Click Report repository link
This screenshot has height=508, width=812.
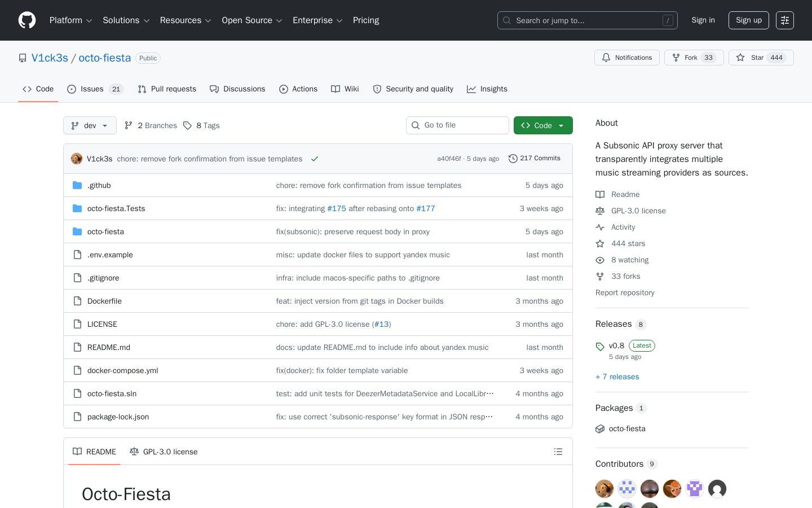tap(625, 292)
